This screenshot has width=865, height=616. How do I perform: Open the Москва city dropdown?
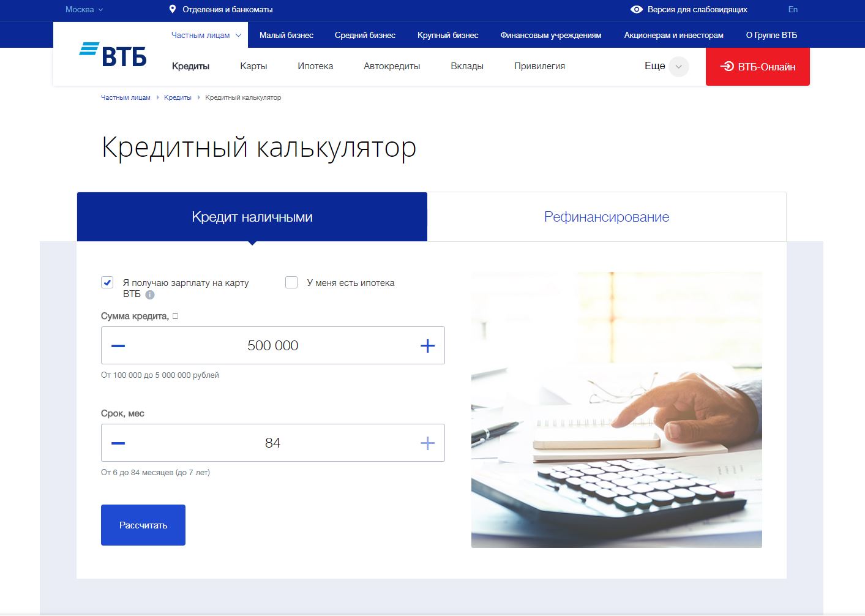[x=84, y=9]
